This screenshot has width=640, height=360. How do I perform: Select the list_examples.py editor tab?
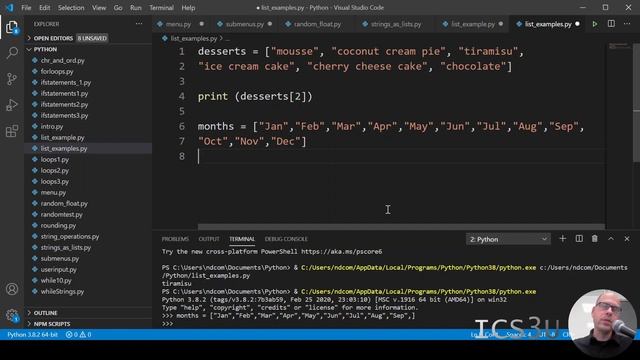[x=548, y=24]
